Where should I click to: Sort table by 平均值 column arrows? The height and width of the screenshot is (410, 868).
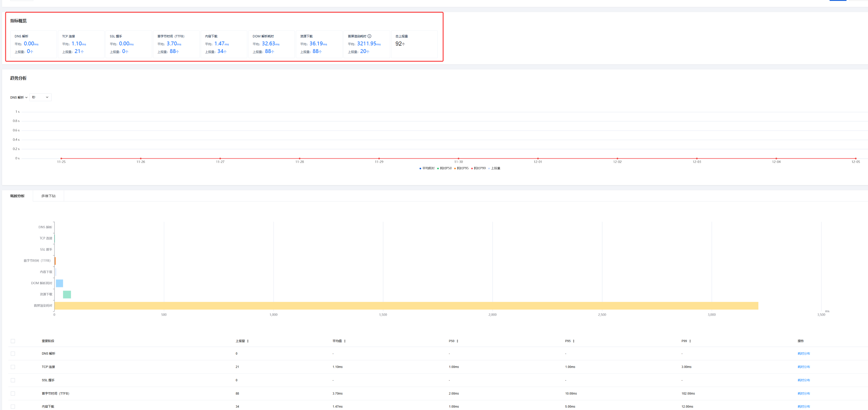click(x=345, y=341)
